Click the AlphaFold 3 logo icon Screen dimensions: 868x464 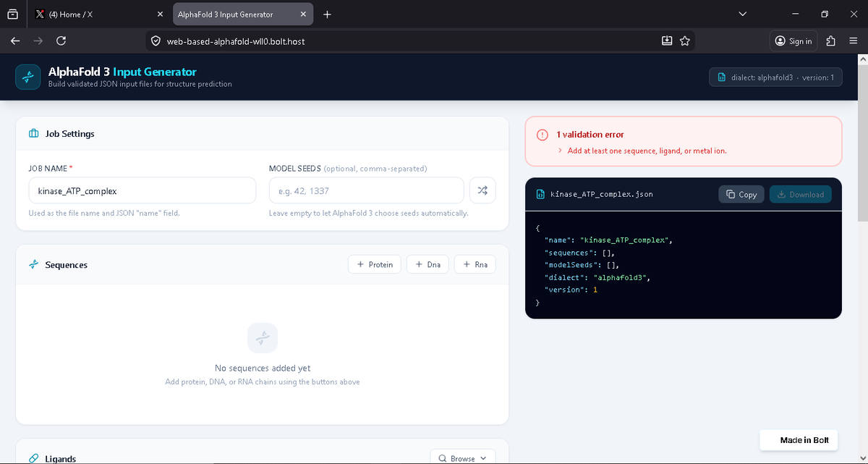point(27,77)
